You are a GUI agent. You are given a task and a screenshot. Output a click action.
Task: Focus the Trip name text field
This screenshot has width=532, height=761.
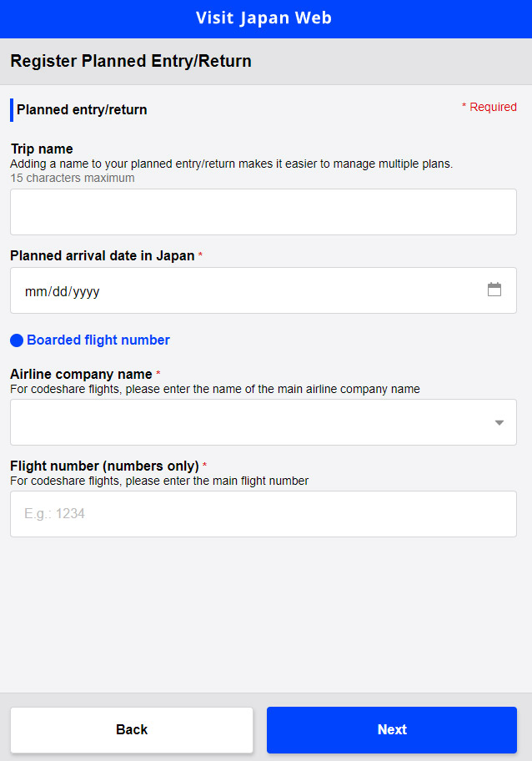coord(263,212)
